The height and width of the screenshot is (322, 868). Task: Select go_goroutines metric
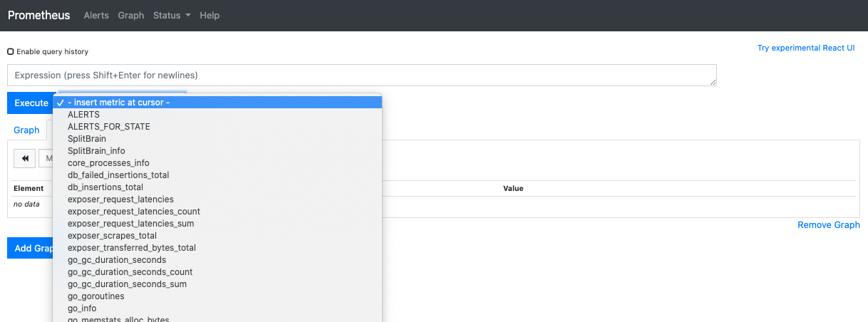tap(217, 296)
